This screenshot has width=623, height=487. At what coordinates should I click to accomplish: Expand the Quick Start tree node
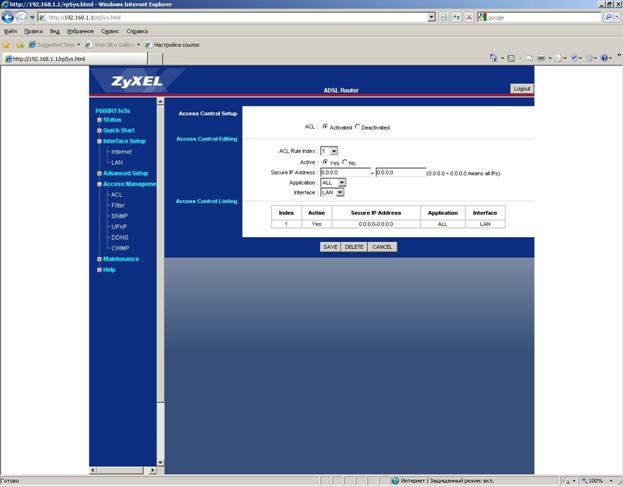click(99, 131)
